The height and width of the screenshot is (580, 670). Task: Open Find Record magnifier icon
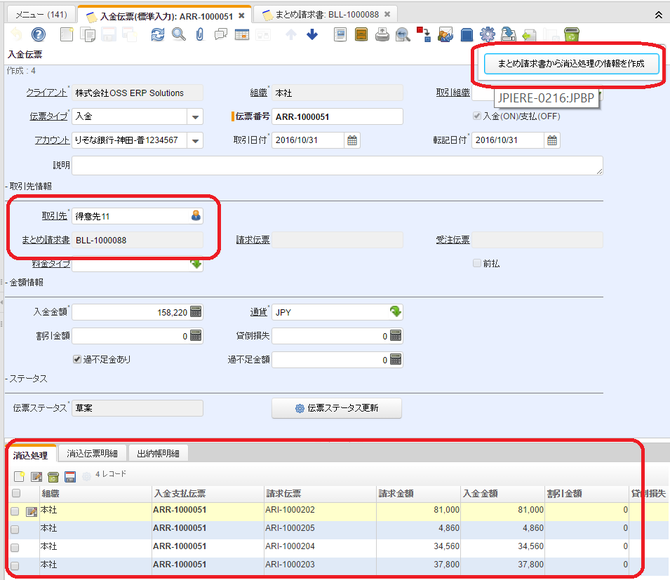[x=179, y=35]
